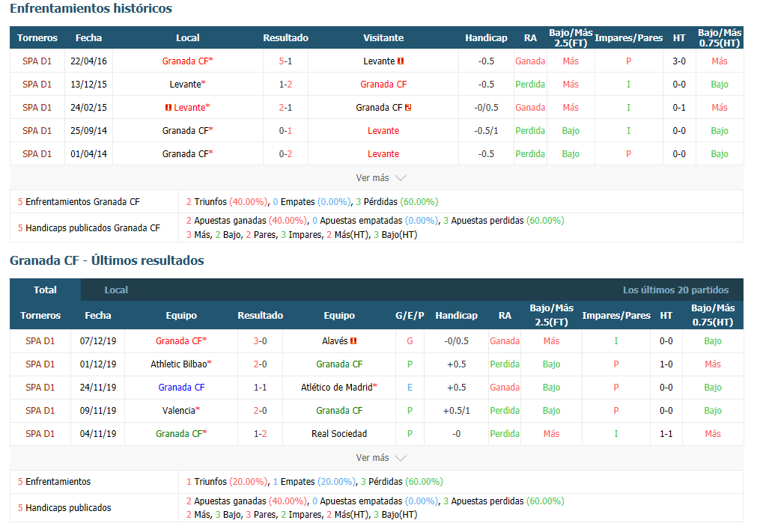This screenshot has height=532, width=763.
Task: Click E result marker on 24/11/19
Action: pos(410,388)
